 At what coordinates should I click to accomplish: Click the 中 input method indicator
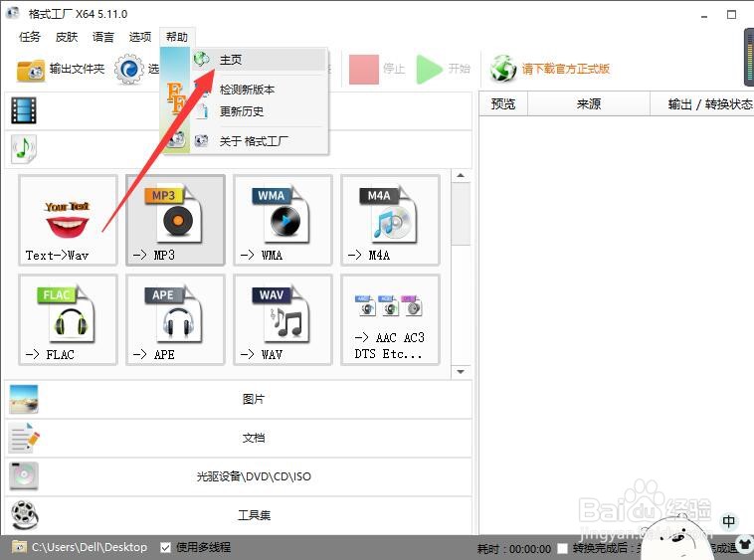[729, 521]
